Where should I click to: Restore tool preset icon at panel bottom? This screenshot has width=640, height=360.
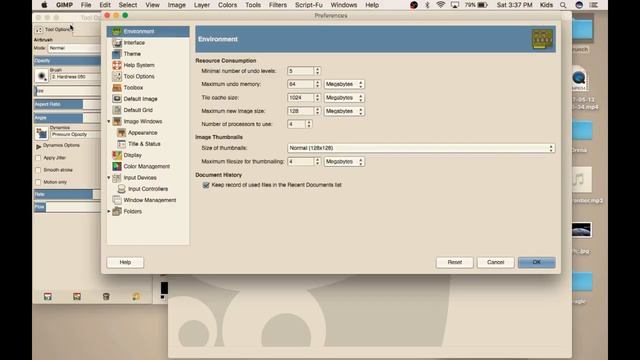[x=77, y=297]
